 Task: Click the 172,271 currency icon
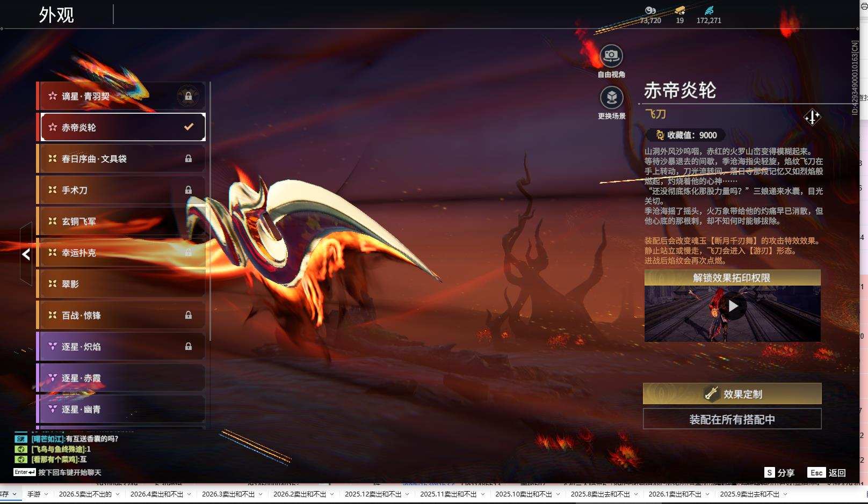(709, 10)
